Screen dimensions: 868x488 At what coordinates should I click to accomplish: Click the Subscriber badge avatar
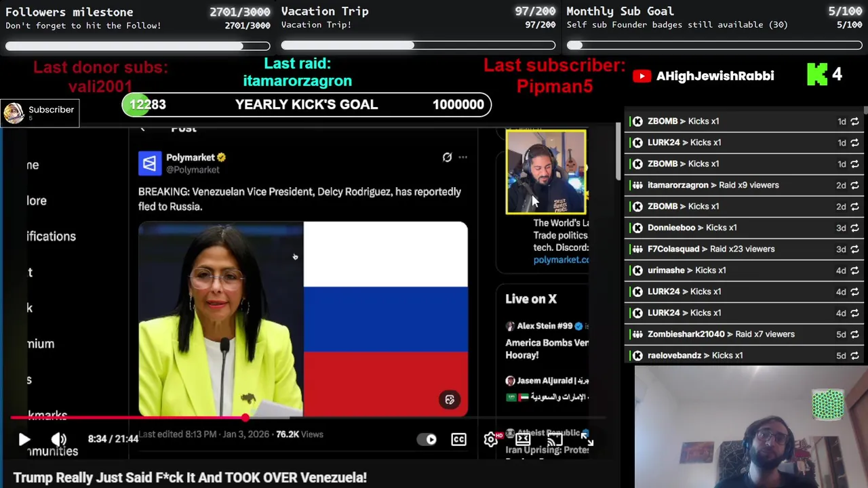[x=14, y=113]
